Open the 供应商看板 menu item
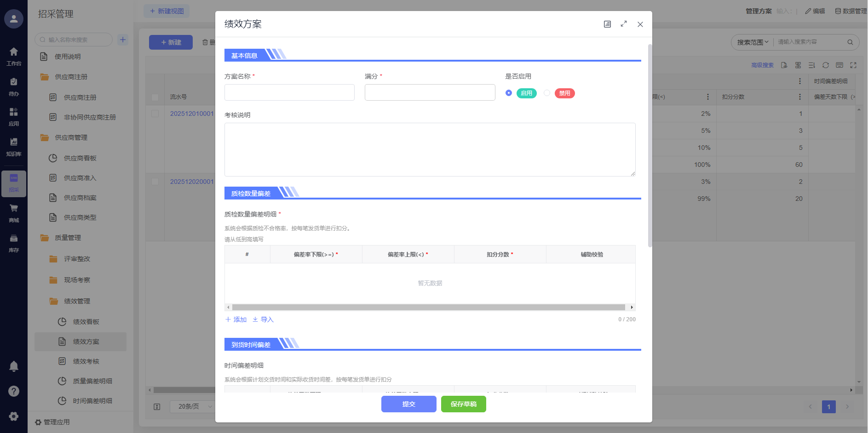Screen dimensions: 868x433 [x=80, y=158]
